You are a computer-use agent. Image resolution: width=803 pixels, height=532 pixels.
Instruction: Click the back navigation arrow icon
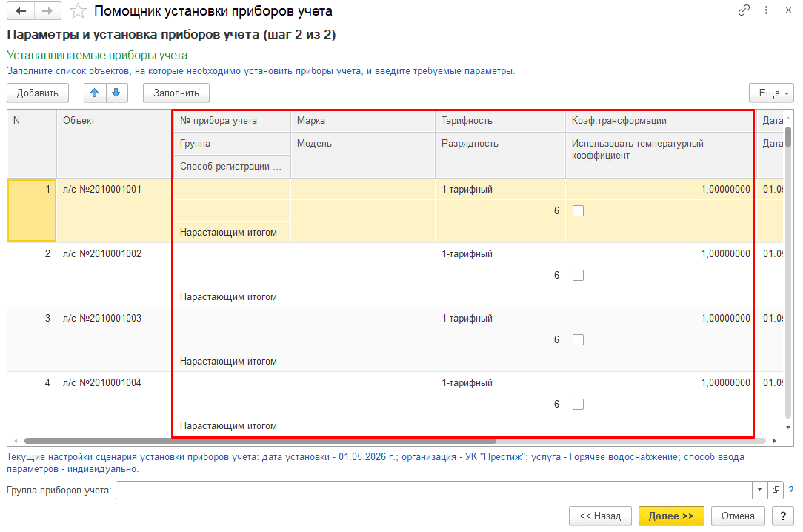coord(21,11)
